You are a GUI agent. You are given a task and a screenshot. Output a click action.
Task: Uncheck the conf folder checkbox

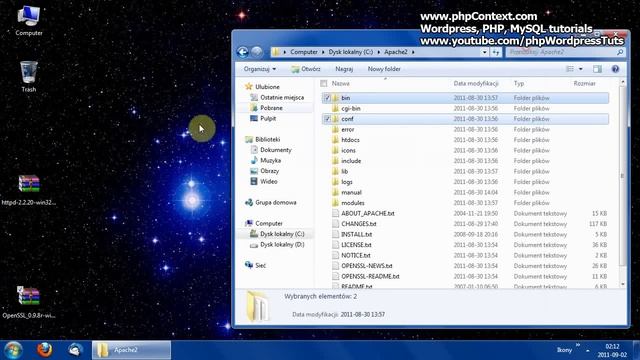(327, 119)
